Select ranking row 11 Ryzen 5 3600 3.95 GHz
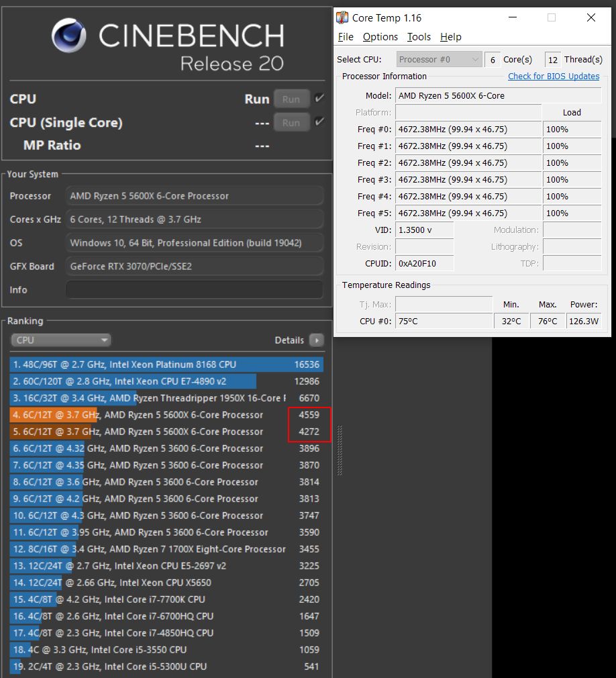 point(166,532)
